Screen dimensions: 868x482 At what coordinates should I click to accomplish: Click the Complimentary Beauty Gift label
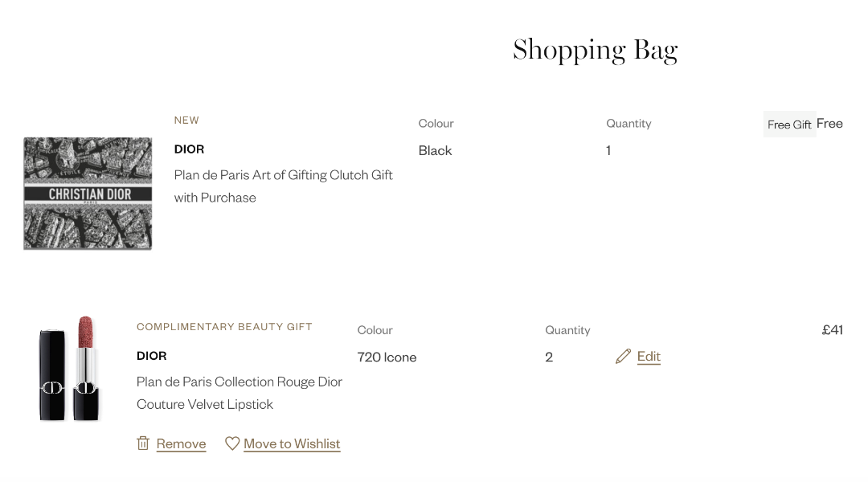tap(224, 327)
